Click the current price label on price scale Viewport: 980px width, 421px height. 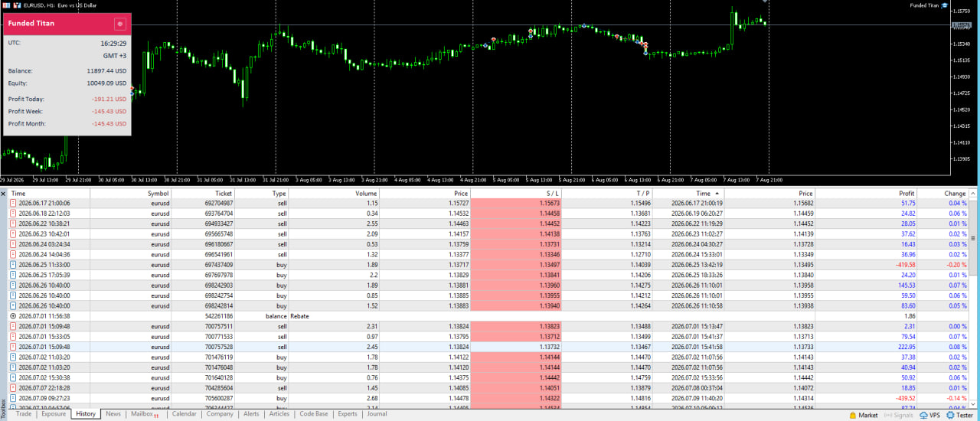pos(962,25)
